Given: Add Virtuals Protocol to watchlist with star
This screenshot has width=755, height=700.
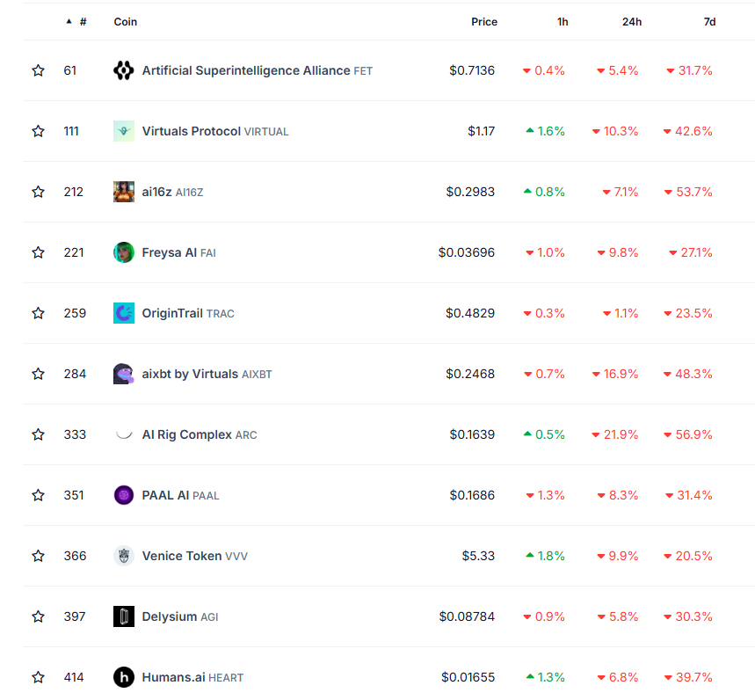Looking at the screenshot, I should pos(38,131).
